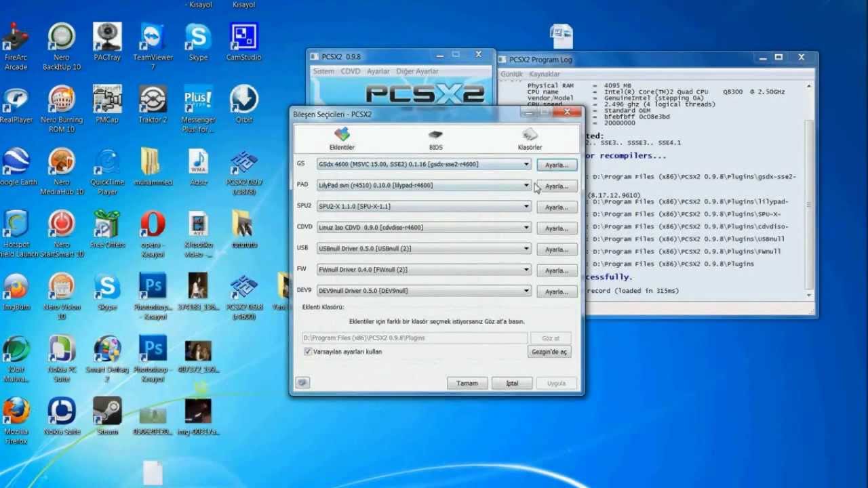Toggle Varsayılan ayarları kullan checkbox
Screen dimensions: 868x488
pos(308,352)
